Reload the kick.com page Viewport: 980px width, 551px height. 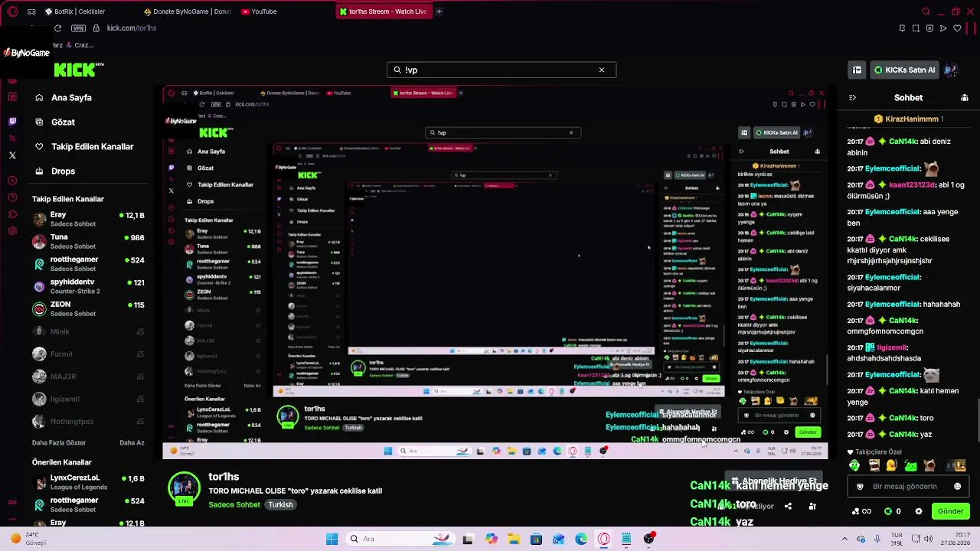pos(57,28)
